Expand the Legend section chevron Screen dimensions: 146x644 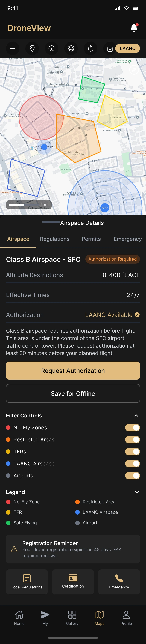coord(137,492)
